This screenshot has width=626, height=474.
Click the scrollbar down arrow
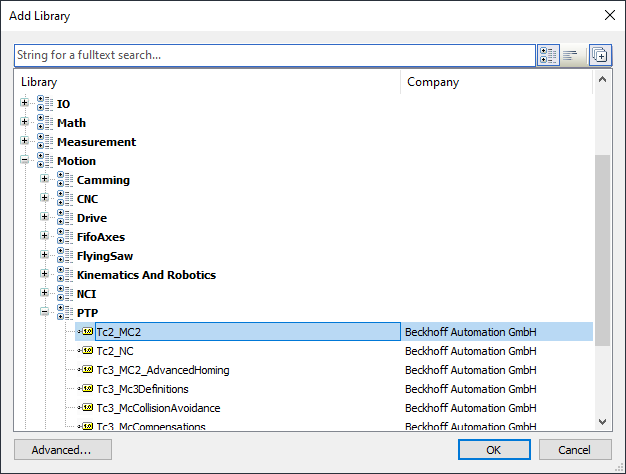tap(602, 422)
